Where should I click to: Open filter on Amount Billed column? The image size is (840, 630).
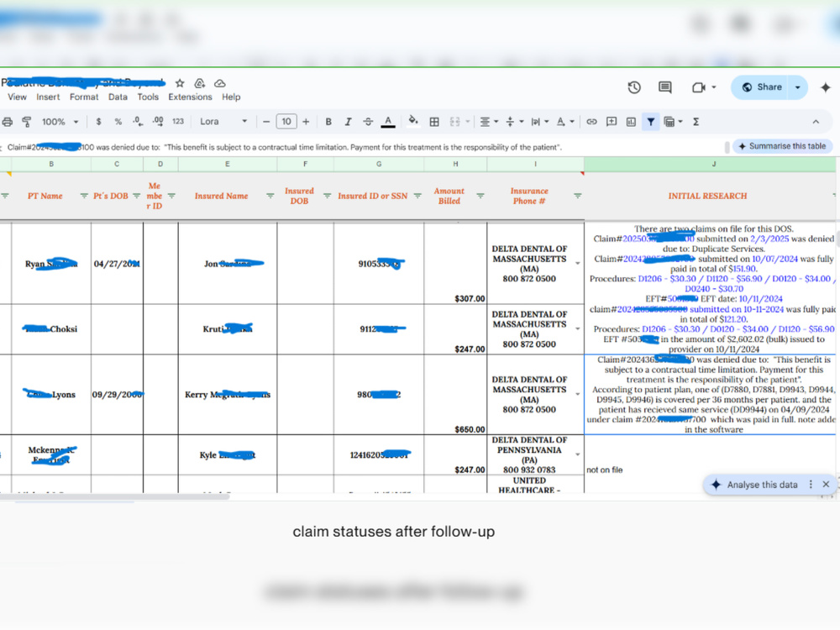click(480, 196)
